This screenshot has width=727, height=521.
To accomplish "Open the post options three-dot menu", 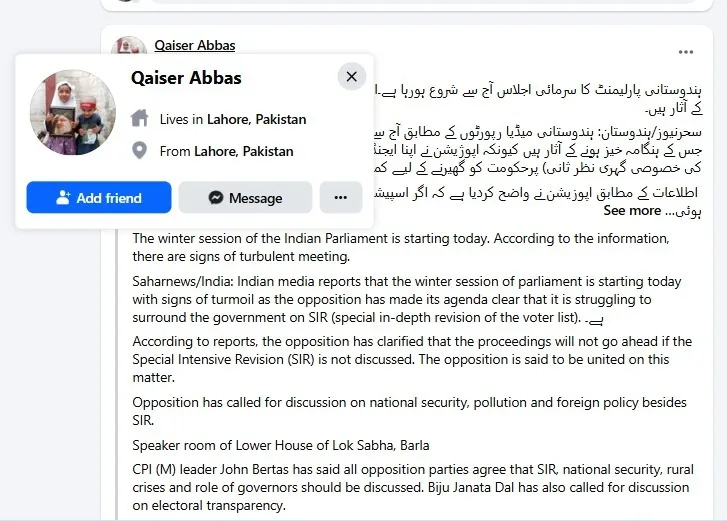I will pyautogui.click(x=685, y=52).
